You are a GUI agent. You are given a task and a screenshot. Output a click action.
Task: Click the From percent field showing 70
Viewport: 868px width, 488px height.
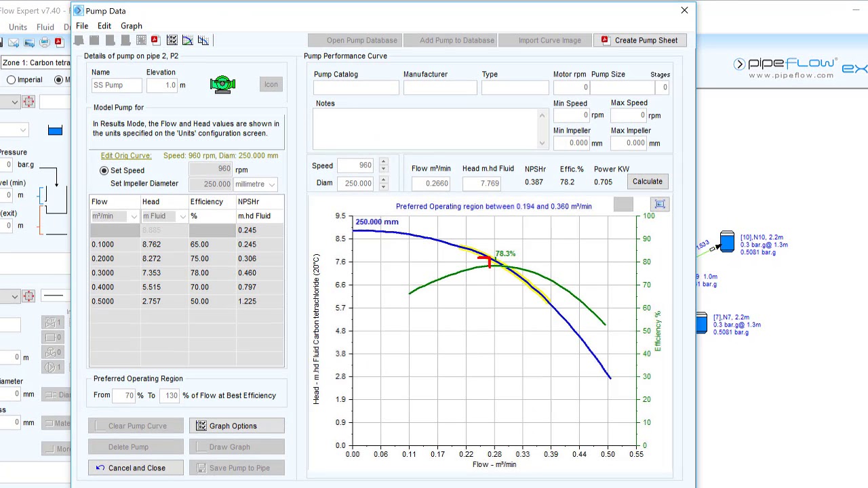coord(124,396)
